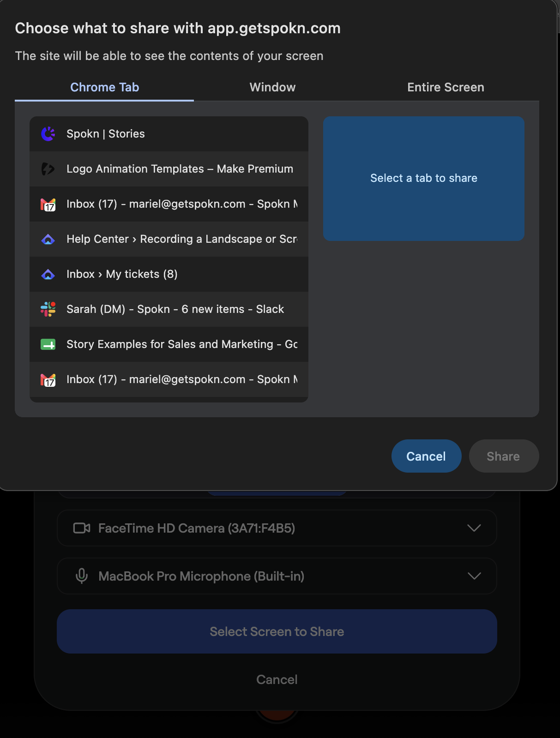
Task: Pick the "Inbox › My tickets (8)" entry
Action: coord(169,274)
